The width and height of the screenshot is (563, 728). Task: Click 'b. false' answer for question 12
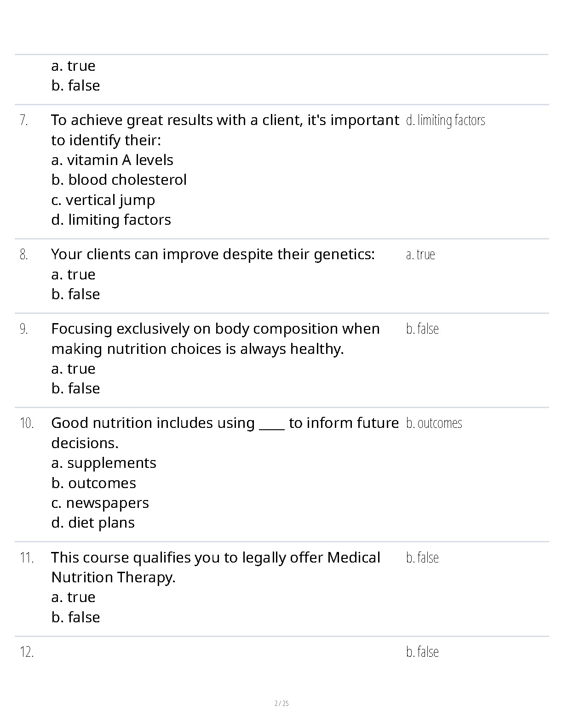click(x=422, y=652)
